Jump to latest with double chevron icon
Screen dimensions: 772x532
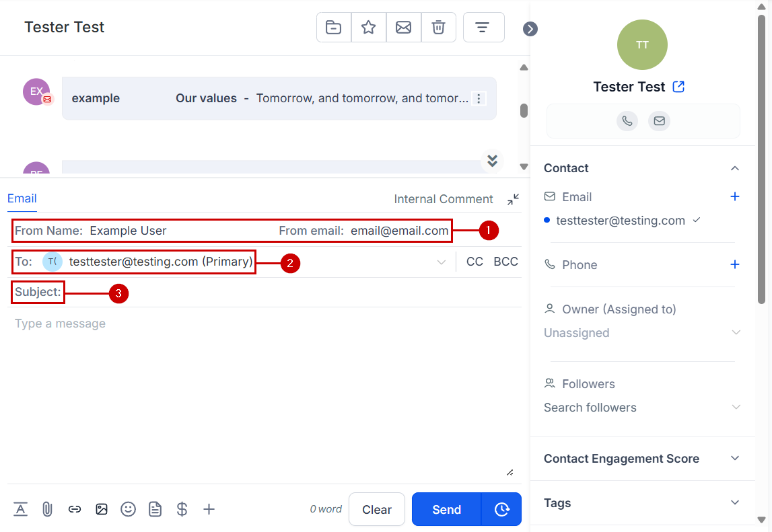(x=493, y=161)
